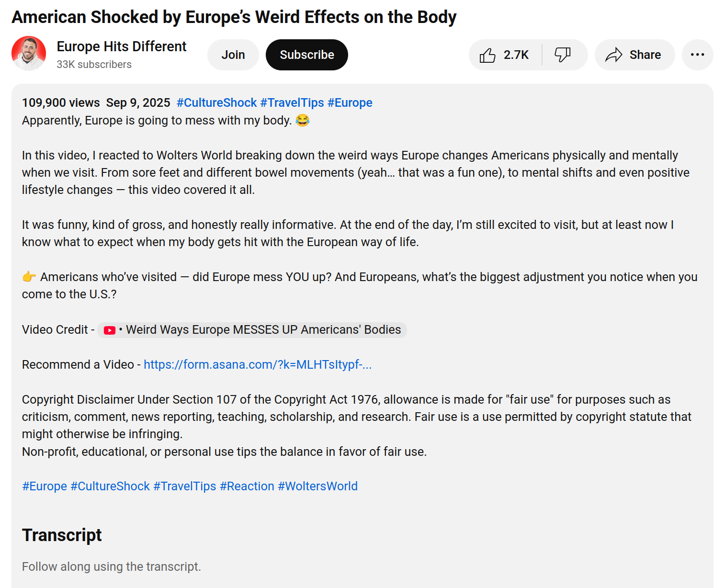Click the top #Europe hashtag beside the date

tap(350, 102)
